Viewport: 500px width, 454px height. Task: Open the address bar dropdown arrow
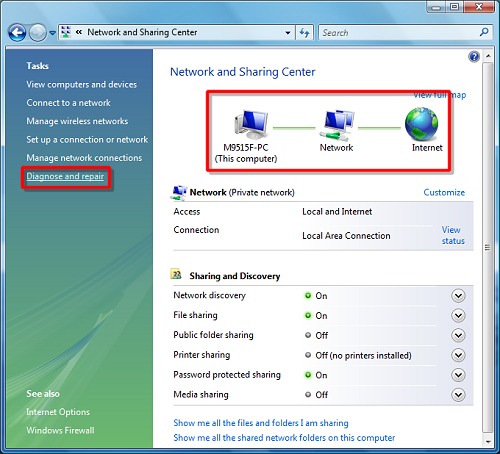[288, 33]
